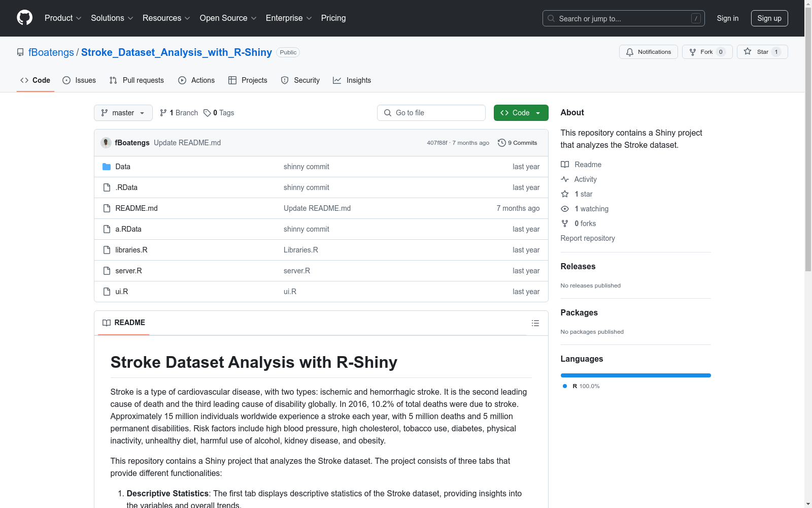Screen dimensions: 812x508
Task: Switch to the Insights tab
Action: tap(352, 80)
